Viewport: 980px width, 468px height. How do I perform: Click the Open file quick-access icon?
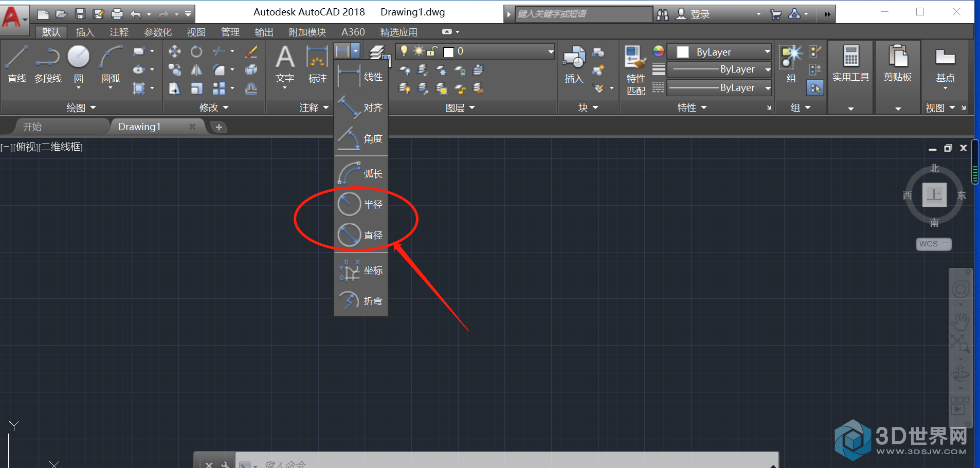pos(61,14)
